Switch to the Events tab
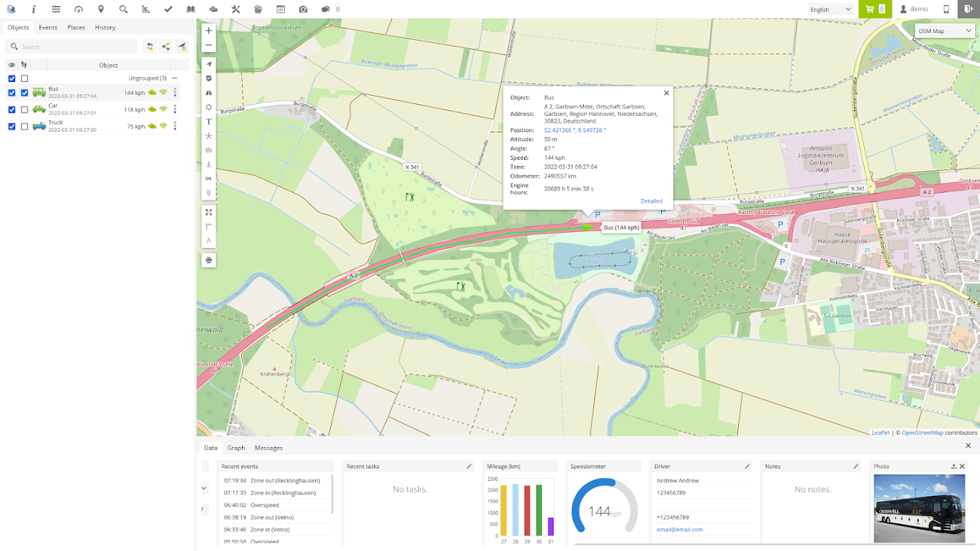 pyautogui.click(x=48, y=28)
